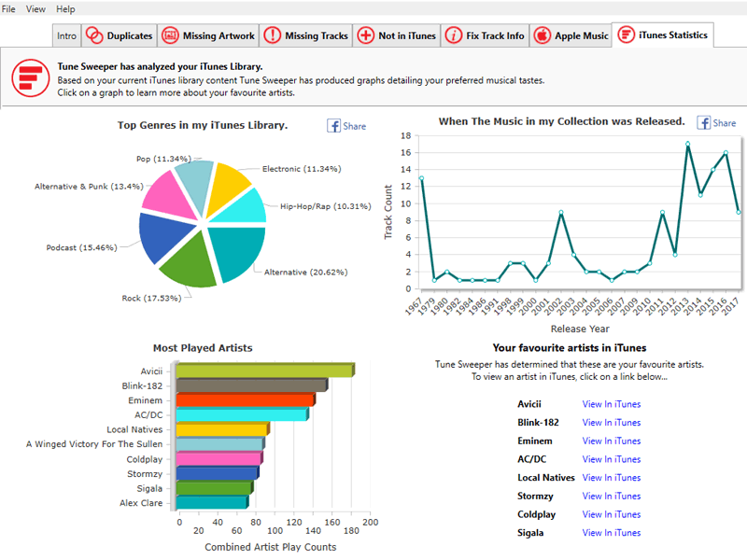Open the Fix Track Info tab label
This screenshot has height=560, width=747.
tap(495, 35)
